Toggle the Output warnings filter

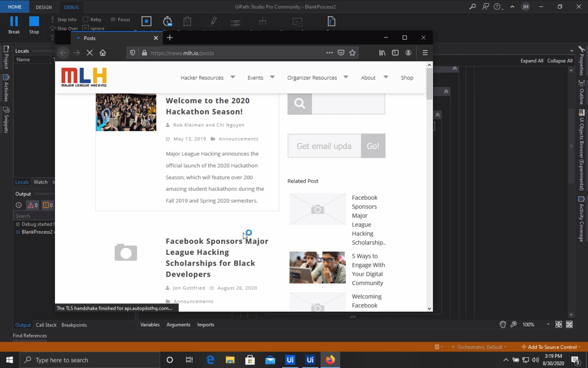click(47, 205)
